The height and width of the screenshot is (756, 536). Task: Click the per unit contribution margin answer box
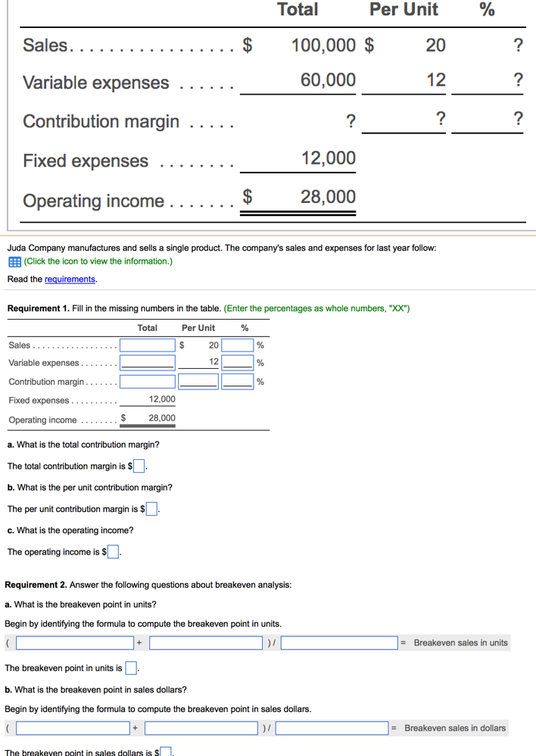click(x=151, y=508)
